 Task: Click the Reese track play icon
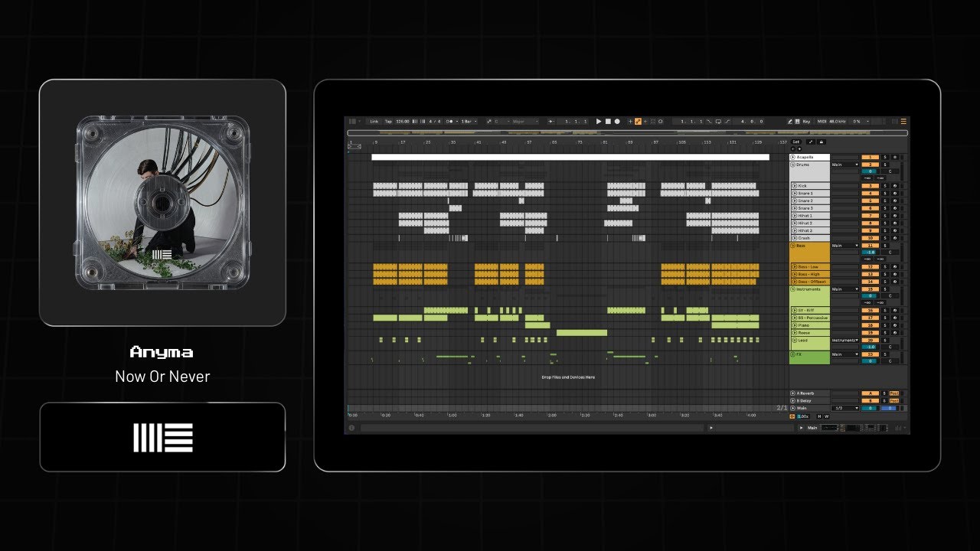794,333
